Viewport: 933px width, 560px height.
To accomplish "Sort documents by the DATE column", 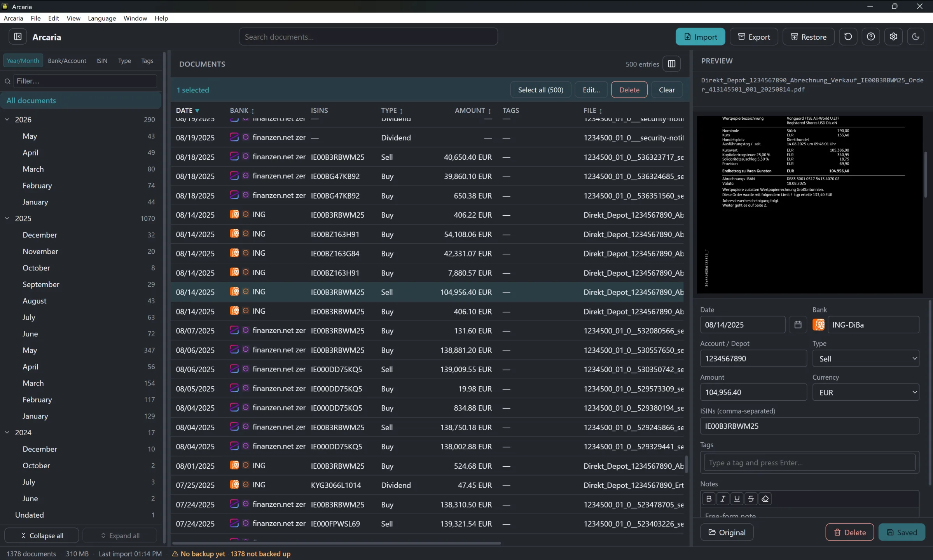I will point(187,111).
